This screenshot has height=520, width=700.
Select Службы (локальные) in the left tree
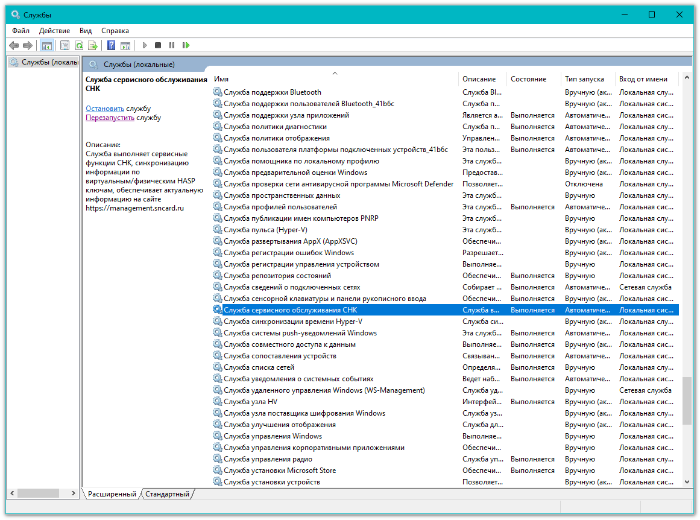[44, 62]
